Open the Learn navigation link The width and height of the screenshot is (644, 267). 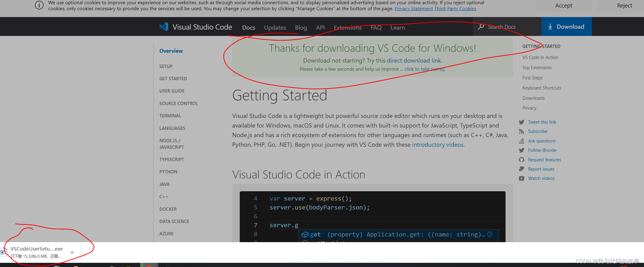coord(398,28)
